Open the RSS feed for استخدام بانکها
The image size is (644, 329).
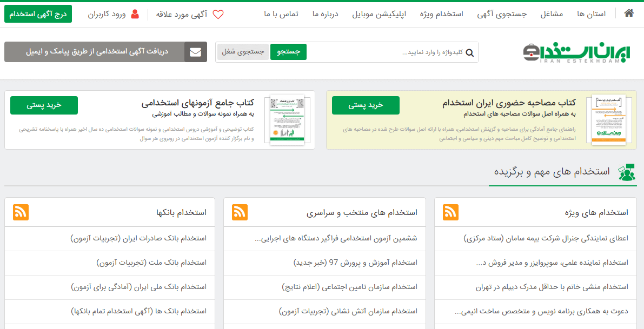coord(21,212)
